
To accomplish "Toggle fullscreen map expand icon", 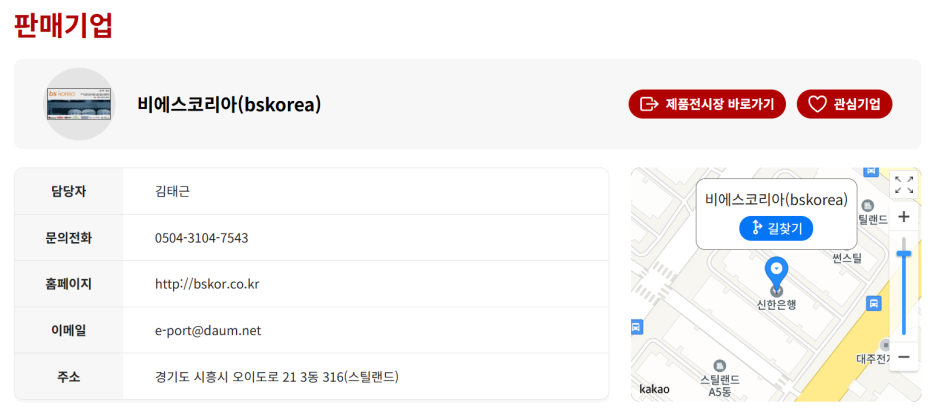I will [x=904, y=185].
